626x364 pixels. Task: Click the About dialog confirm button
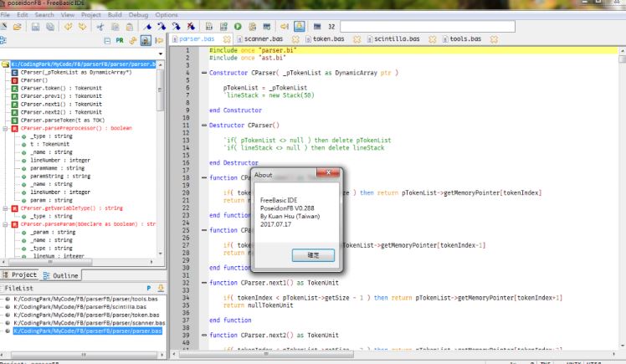(x=313, y=255)
